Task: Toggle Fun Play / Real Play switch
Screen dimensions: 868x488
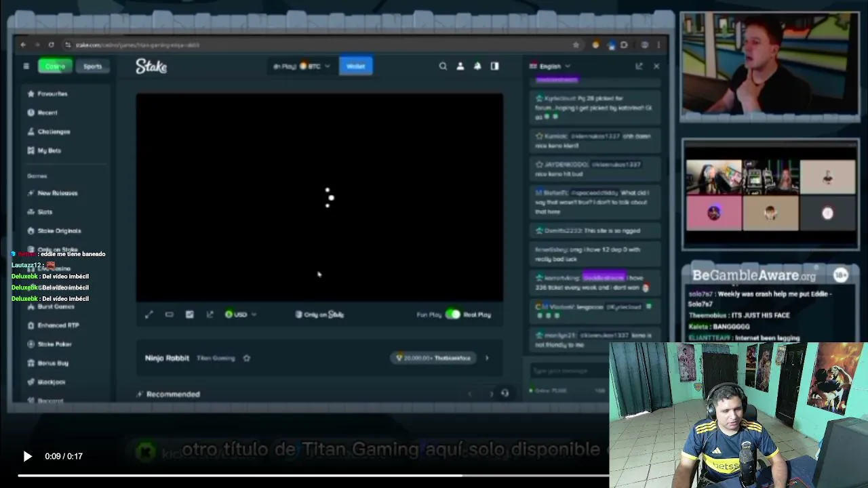Action: click(452, 314)
